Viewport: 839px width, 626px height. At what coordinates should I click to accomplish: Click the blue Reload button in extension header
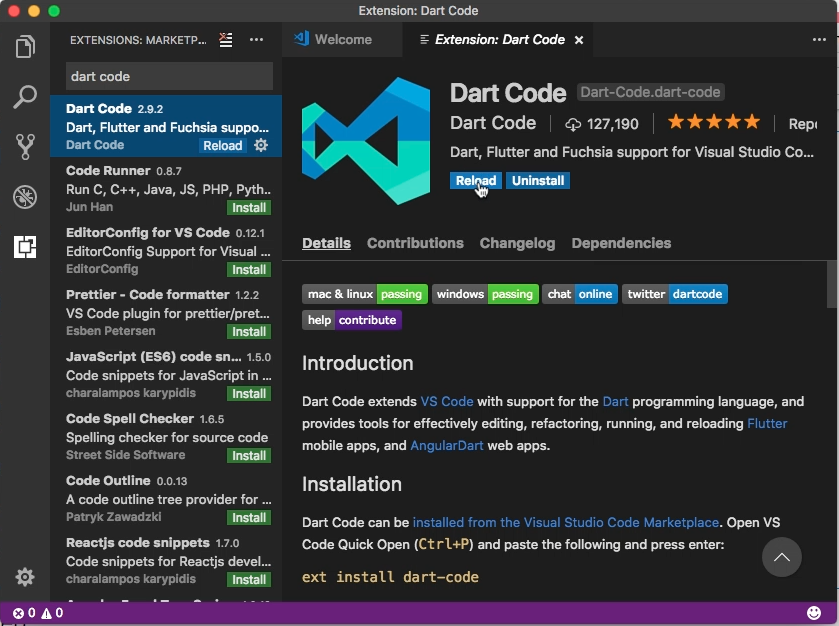pos(476,181)
